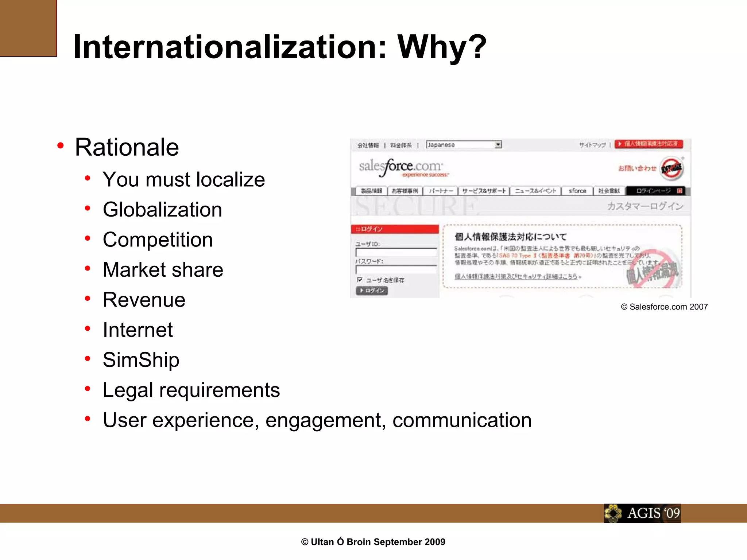
Task: Click the "You must localize" bullet
Action: point(184,179)
